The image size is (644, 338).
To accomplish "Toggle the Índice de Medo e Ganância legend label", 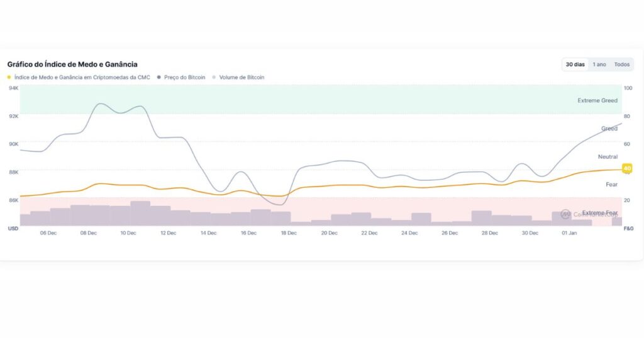I will (82, 77).
